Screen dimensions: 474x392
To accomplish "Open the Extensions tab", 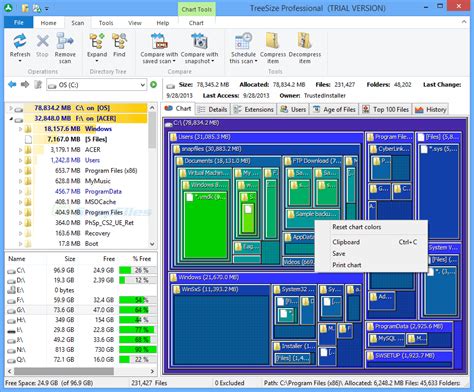I will pyautogui.click(x=254, y=109).
